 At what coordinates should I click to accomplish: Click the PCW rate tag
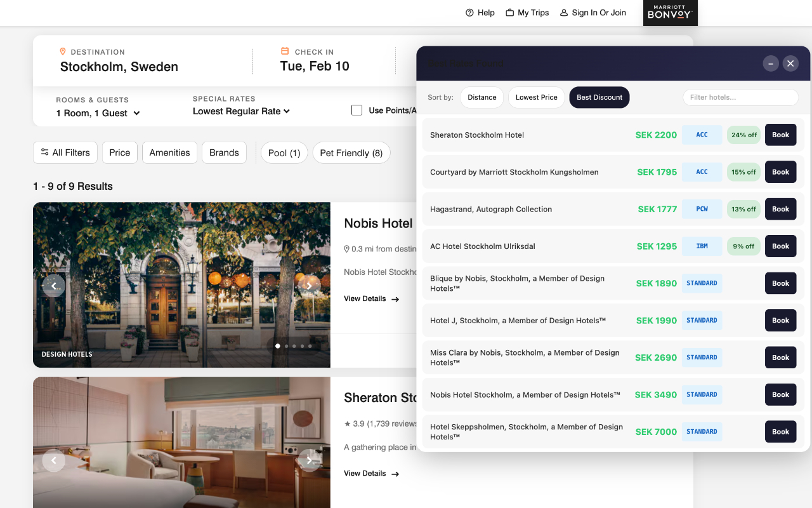click(702, 209)
